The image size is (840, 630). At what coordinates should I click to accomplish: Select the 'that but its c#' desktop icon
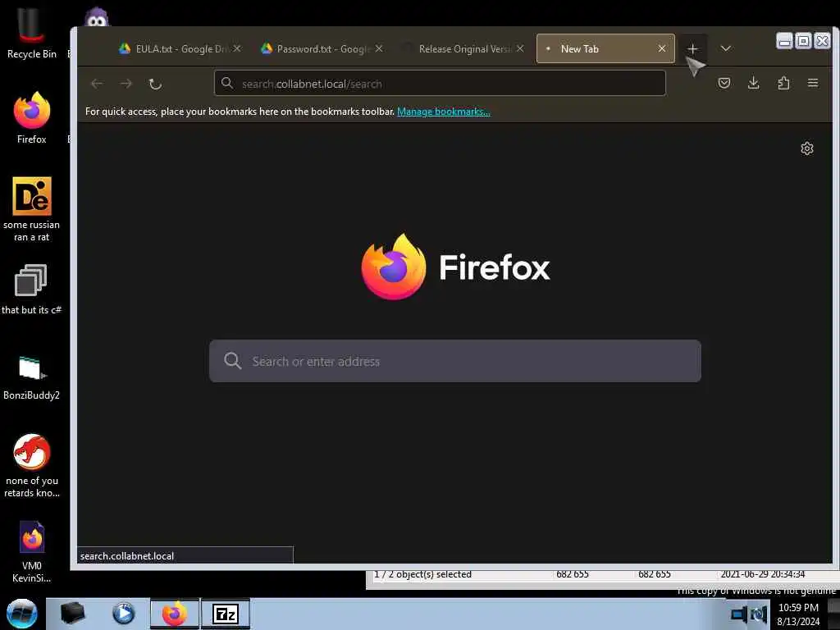point(32,290)
